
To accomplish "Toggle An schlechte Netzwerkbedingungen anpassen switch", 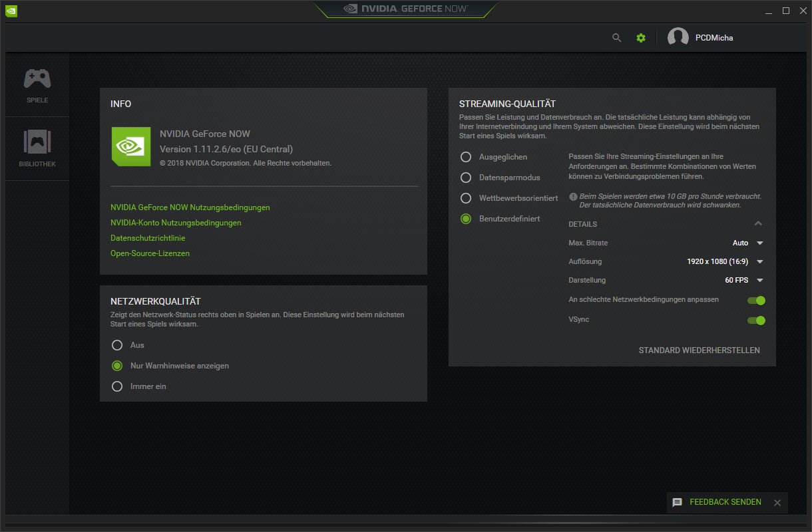I will pyautogui.click(x=757, y=301).
